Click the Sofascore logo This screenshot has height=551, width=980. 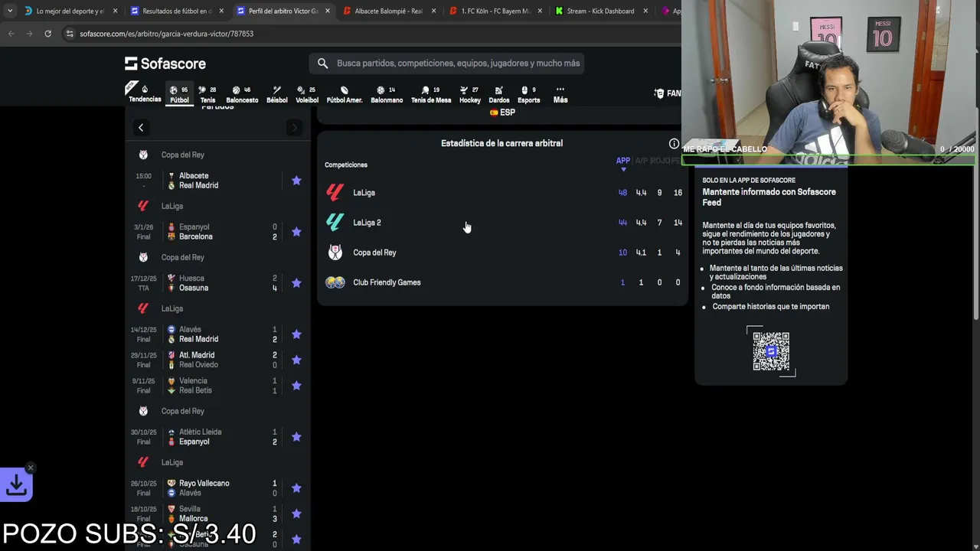[165, 64]
